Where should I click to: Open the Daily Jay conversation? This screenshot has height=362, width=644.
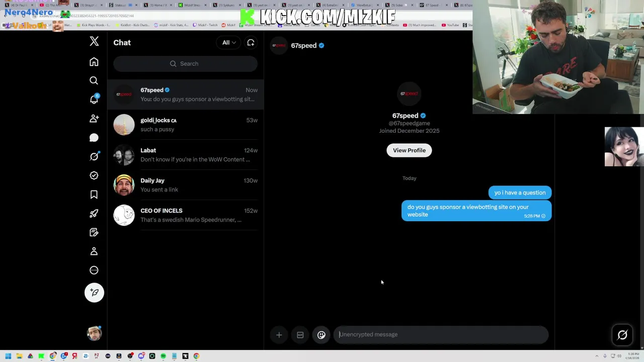[185, 185]
